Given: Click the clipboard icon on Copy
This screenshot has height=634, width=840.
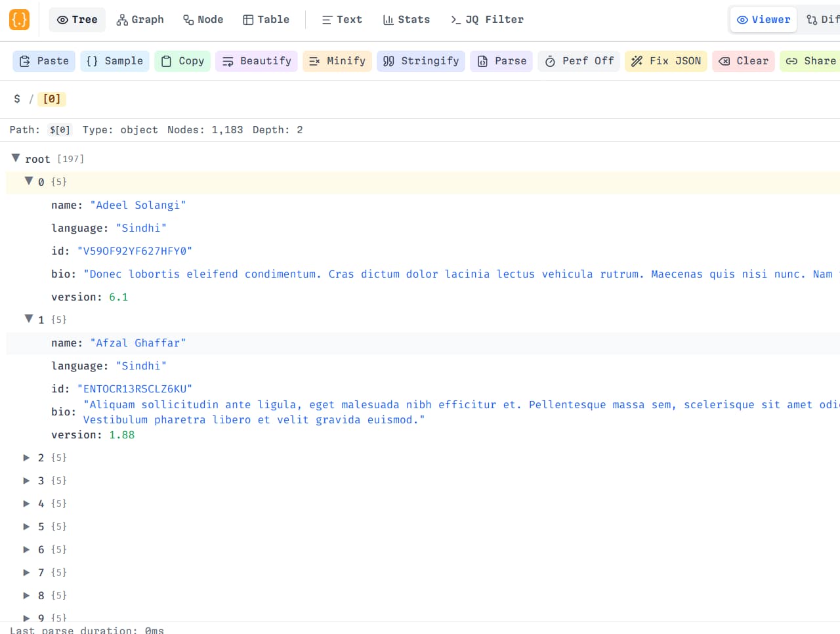Looking at the screenshot, I should (x=167, y=61).
